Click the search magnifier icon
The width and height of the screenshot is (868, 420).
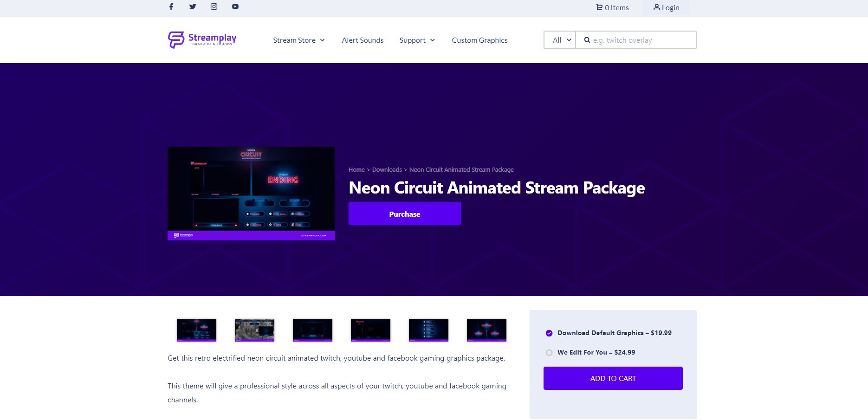click(587, 40)
